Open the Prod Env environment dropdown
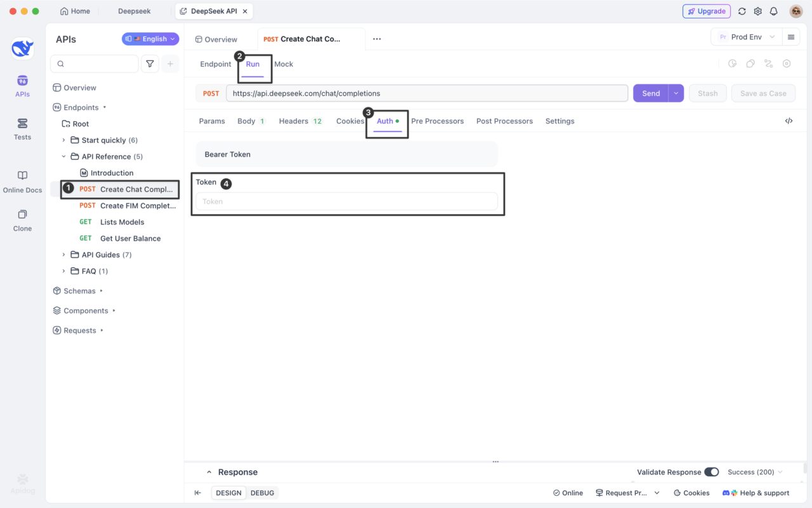 [746, 37]
